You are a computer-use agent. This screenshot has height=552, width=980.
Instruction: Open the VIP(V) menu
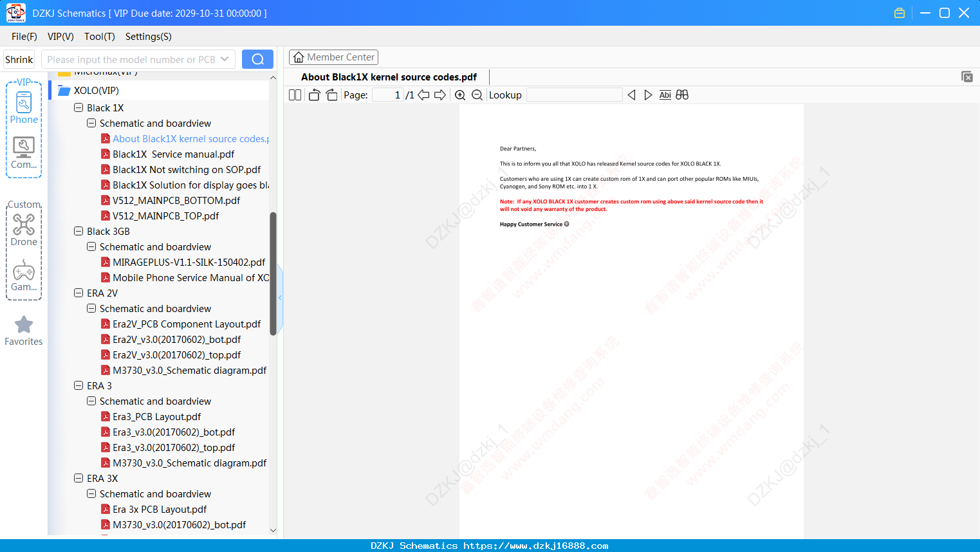coord(60,37)
